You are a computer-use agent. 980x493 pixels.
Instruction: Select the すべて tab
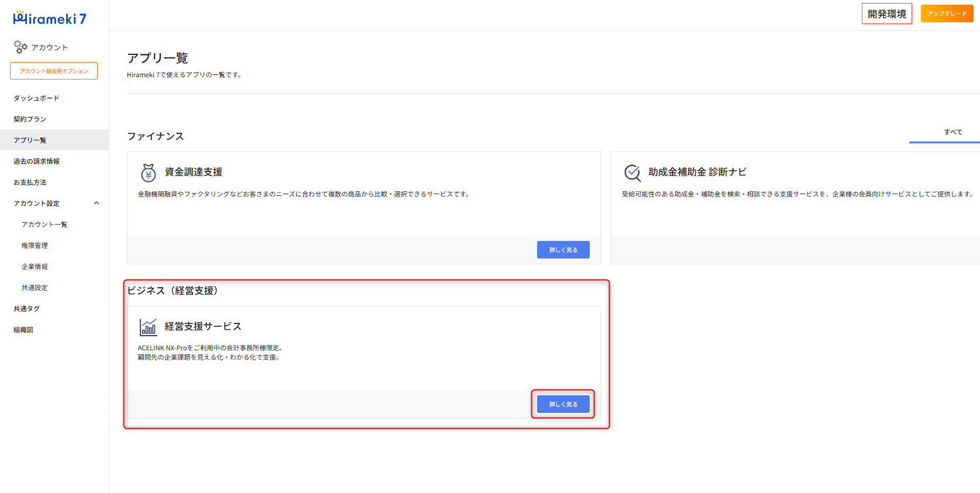tap(953, 132)
